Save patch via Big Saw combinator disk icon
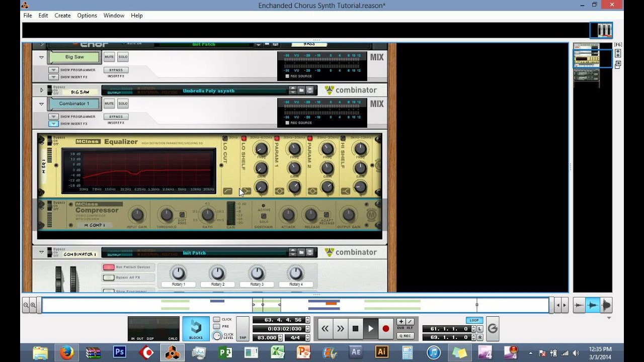 310,90
